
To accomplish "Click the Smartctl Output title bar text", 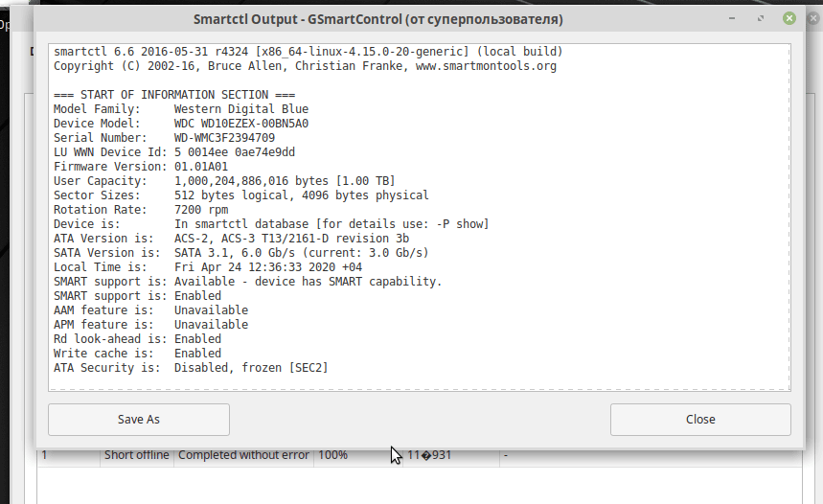I will point(377,19).
